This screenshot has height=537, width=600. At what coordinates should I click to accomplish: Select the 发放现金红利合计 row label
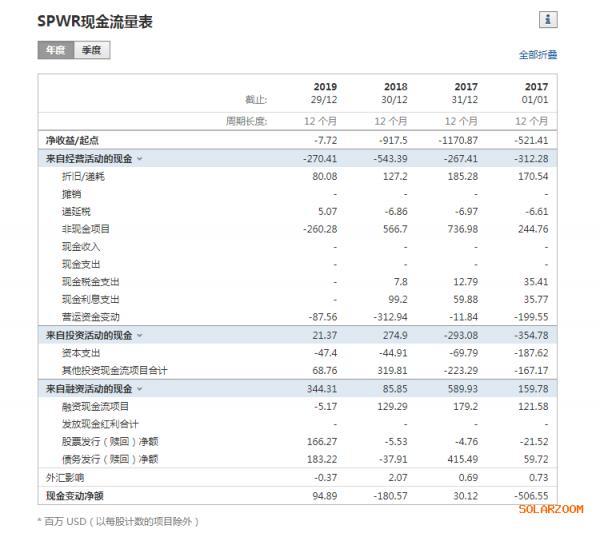(x=100, y=424)
